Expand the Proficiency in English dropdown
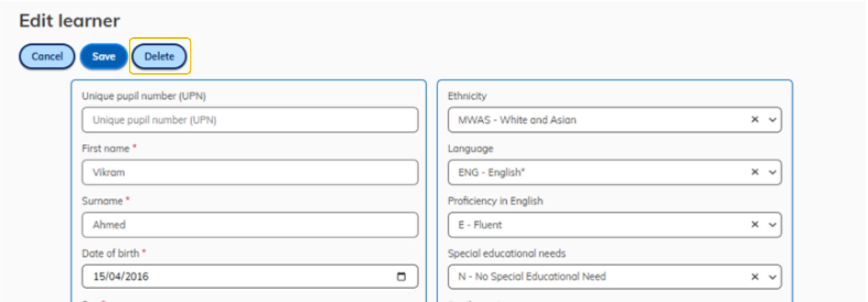 pos(772,225)
